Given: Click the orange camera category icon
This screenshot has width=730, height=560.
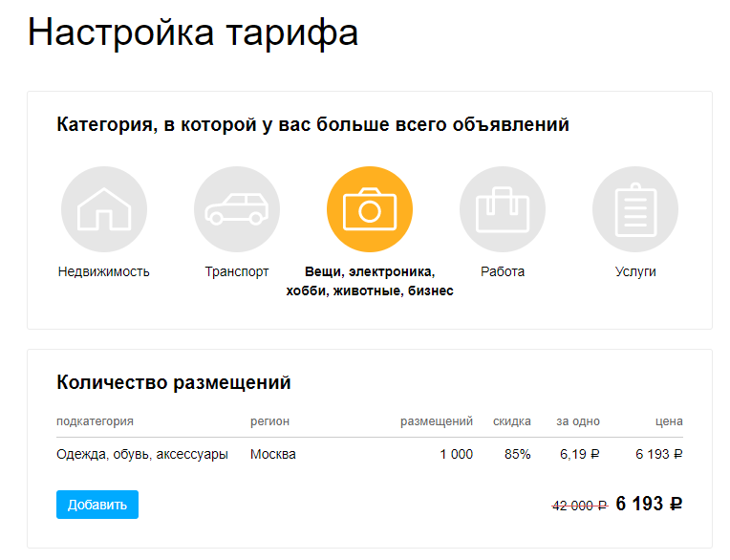Looking at the screenshot, I should point(370,209).
